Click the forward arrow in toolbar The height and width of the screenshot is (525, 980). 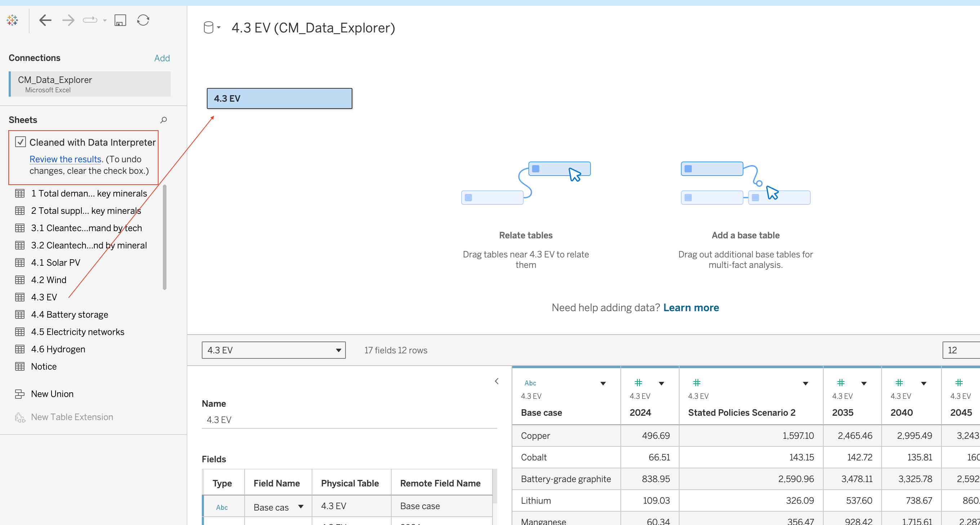[x=68, y=20]
